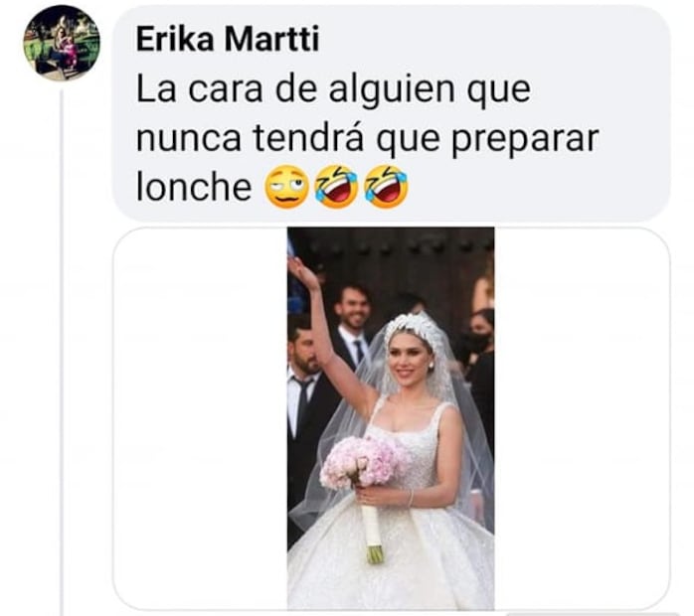The width and height of the screenshot is (694, 616).
Task: Click the pink bouquet in the photo
Action: [362, 462]
